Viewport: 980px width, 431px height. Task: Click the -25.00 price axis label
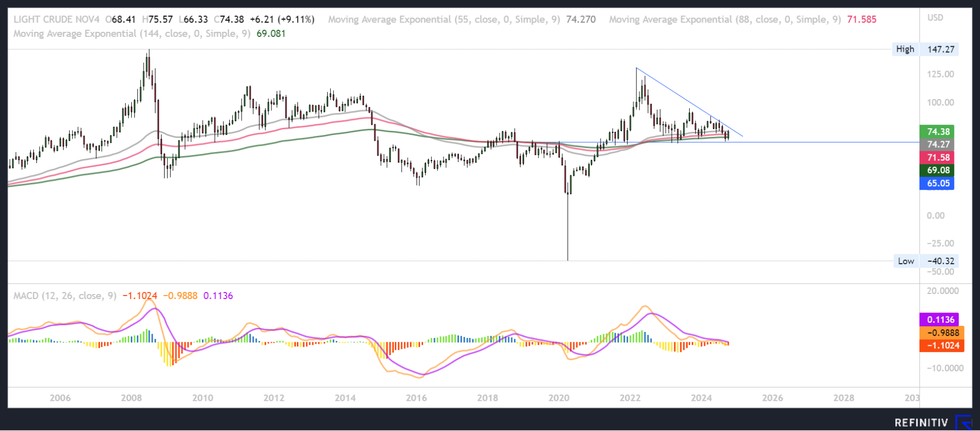click(x=941, y=243)
